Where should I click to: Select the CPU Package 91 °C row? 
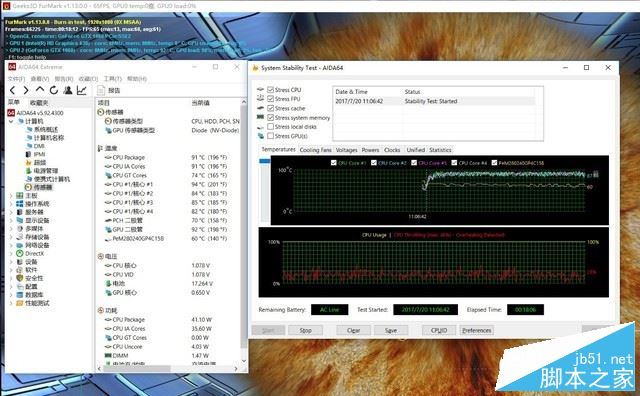point(168,157)
